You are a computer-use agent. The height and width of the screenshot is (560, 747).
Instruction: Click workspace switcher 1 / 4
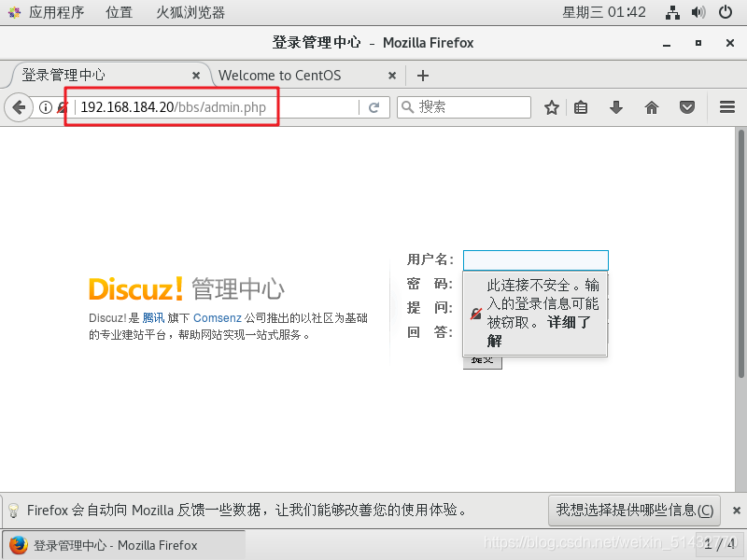(x=719, y=544)
